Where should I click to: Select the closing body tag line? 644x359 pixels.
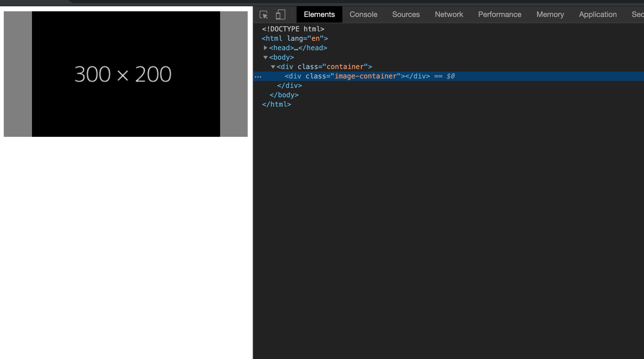(x=284, y=95)
